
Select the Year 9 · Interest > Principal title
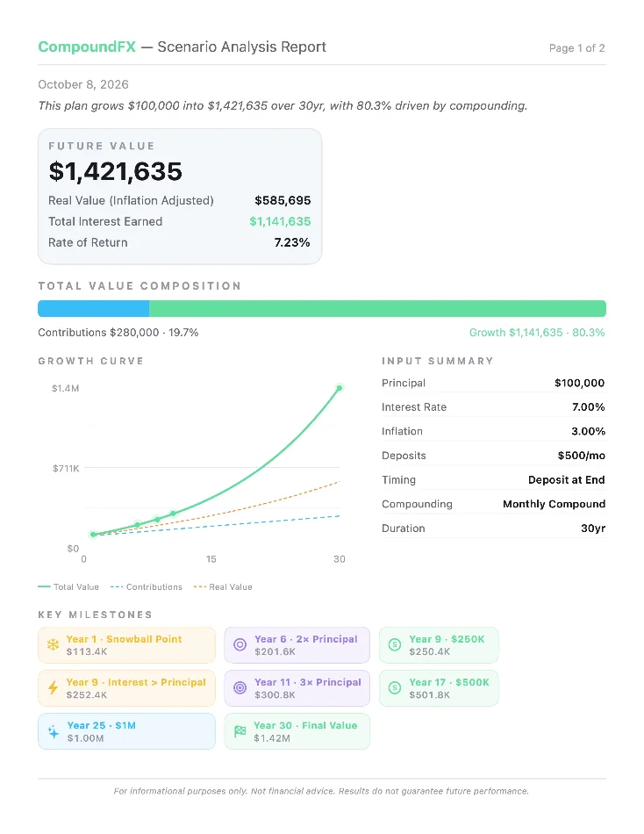pos(136,682)
